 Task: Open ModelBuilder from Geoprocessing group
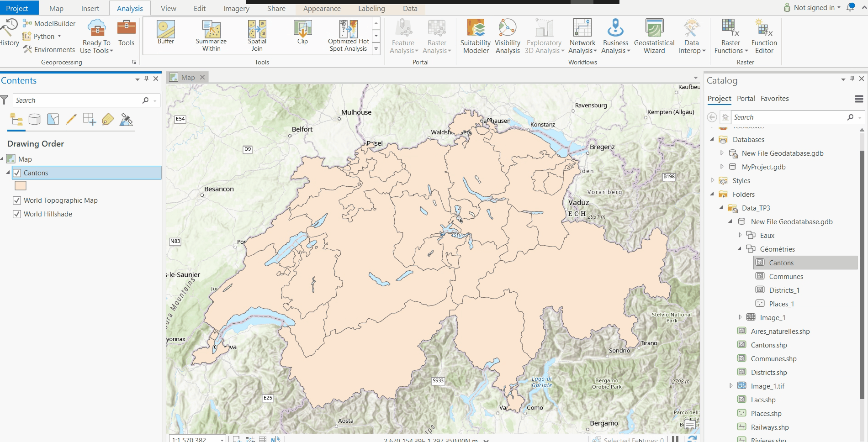click(x=49, y=24)
